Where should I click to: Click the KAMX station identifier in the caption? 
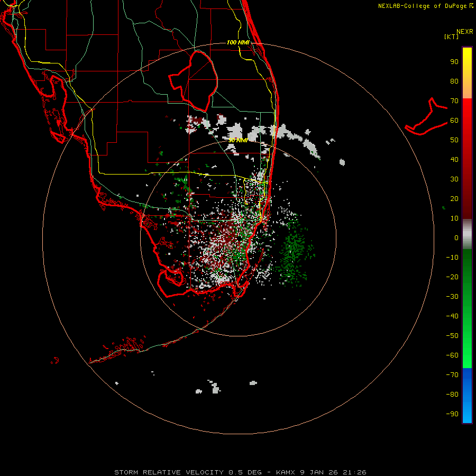tap(286, 472)
